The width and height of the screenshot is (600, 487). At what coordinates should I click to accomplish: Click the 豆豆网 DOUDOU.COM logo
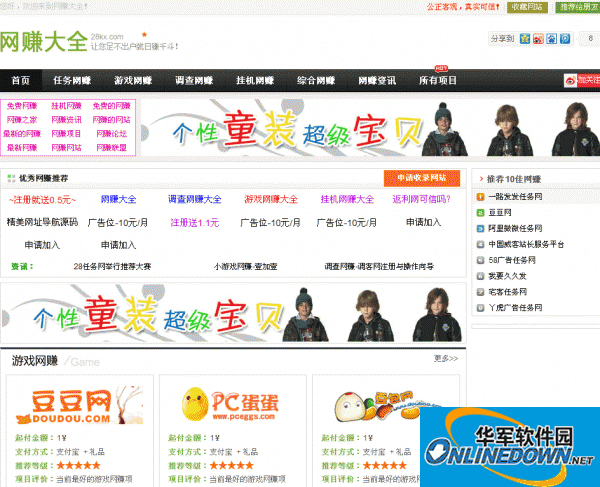click(x=80, y=405)
